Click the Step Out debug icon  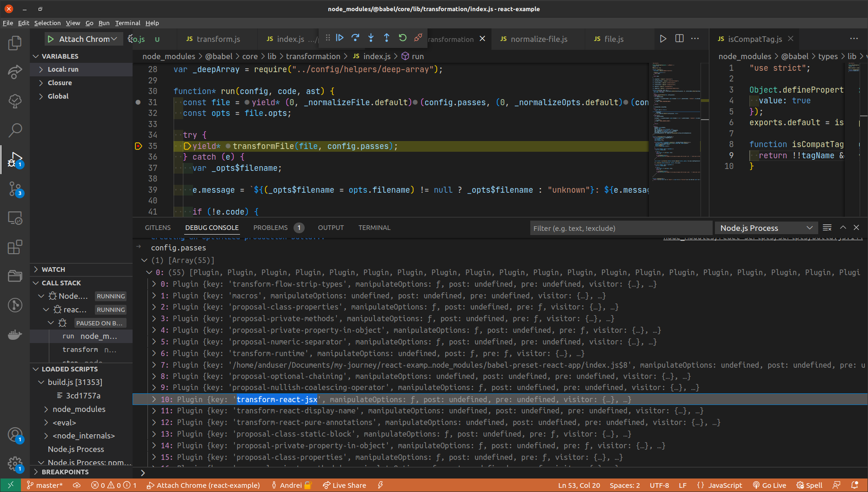click(387, 38)
